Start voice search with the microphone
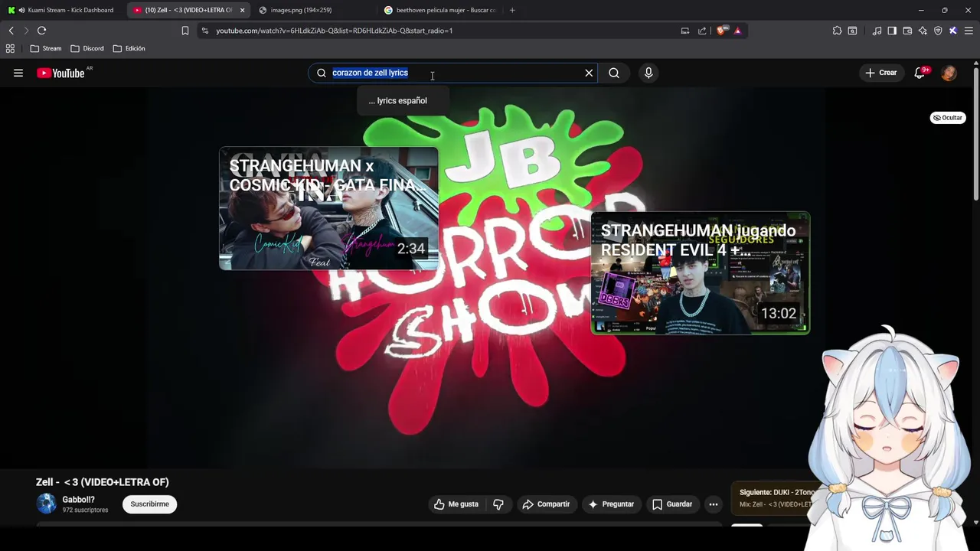Screen dimensions: 980x551 (x=648, y=73)
